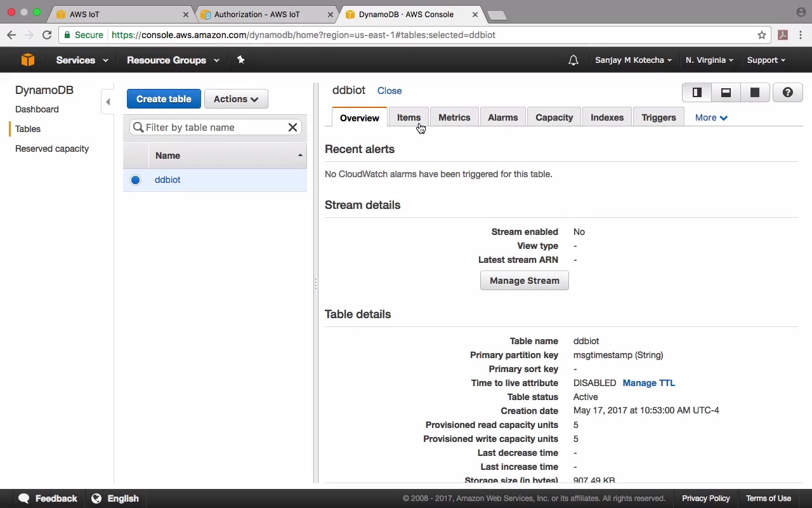Open the Metrics tab
Viewport: 812px width, 508px height.
pos(454,117)
